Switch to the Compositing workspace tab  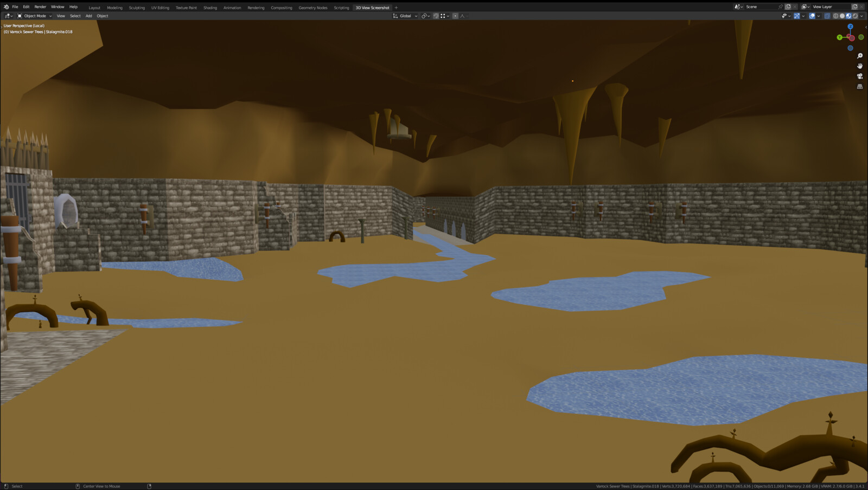click(x=282, y=8)
